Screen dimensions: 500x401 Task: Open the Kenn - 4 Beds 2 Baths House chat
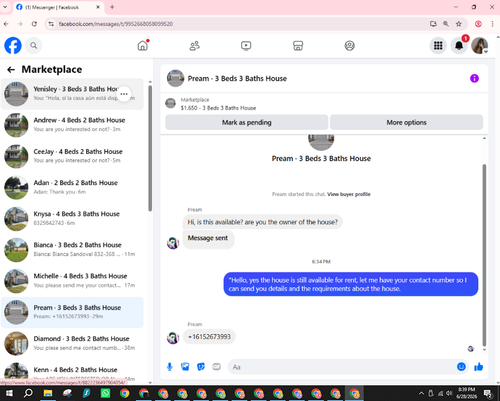[x=72, y=372]
